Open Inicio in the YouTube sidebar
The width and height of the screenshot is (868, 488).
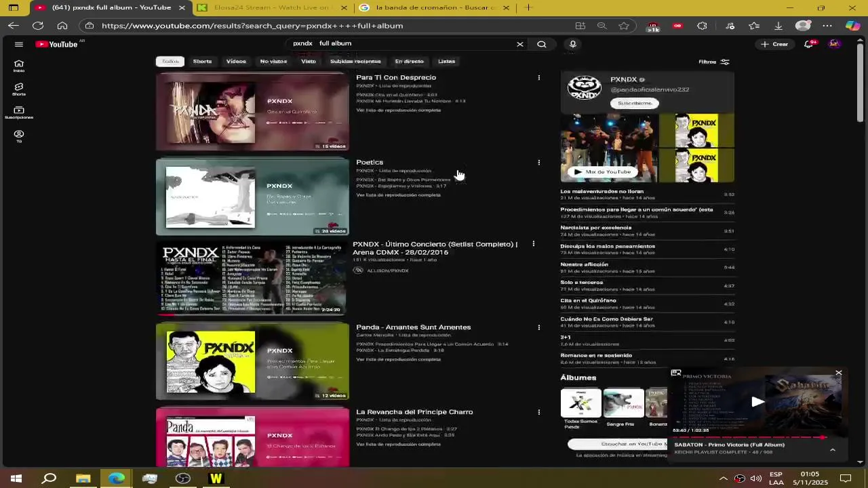click(19, 66)
